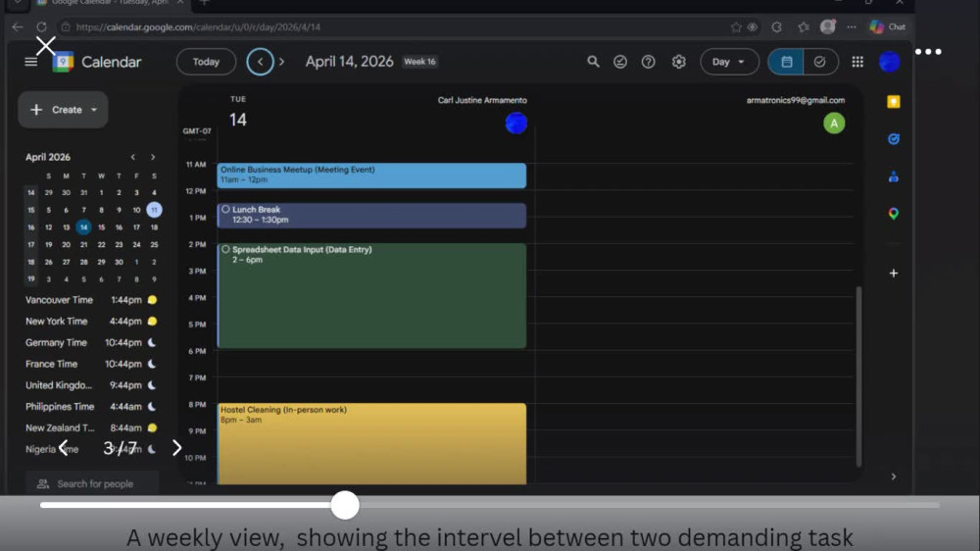Show previous month in mini calendar
Viewport: 980px width, 551px height.
[133, 157]
